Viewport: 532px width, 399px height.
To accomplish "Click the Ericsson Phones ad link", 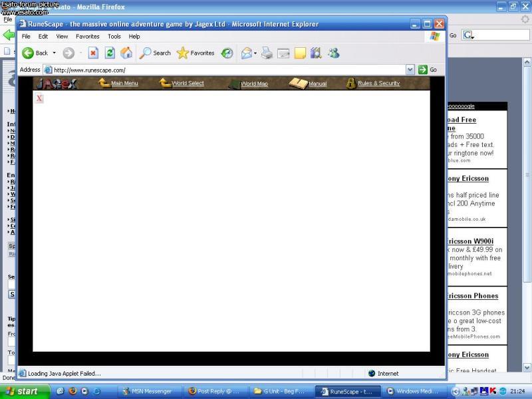I will pyautogui.click(x=473, y=296).
